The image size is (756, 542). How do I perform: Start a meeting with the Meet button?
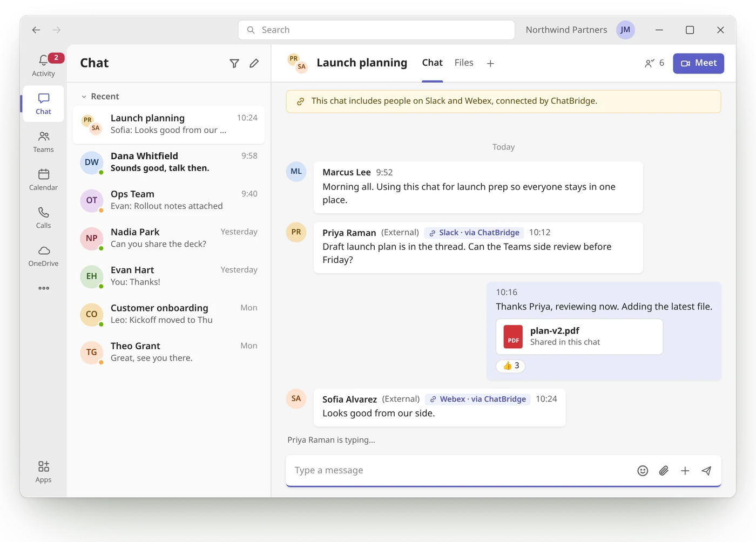pos(698,63)
